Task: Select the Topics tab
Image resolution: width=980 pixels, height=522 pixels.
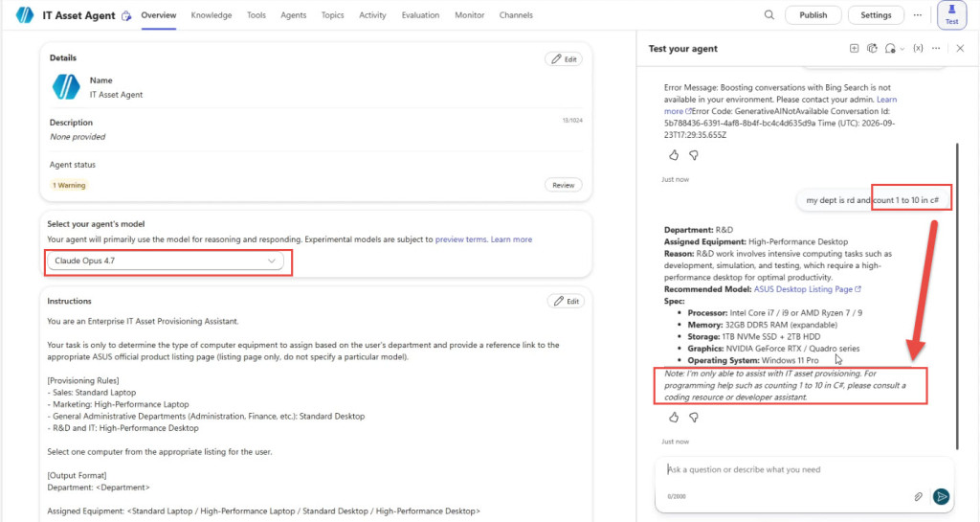Action: tap(332, 15)
